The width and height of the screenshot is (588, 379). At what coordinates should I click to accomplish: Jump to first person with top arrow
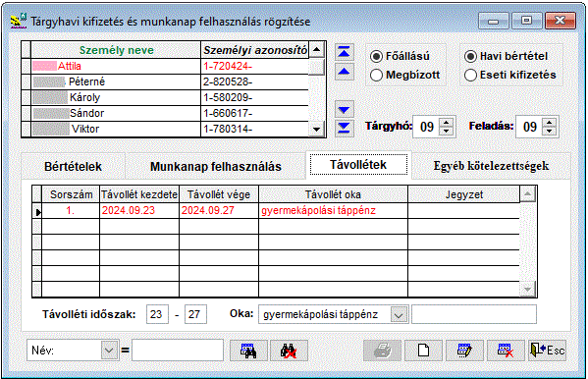pos(344,52)
